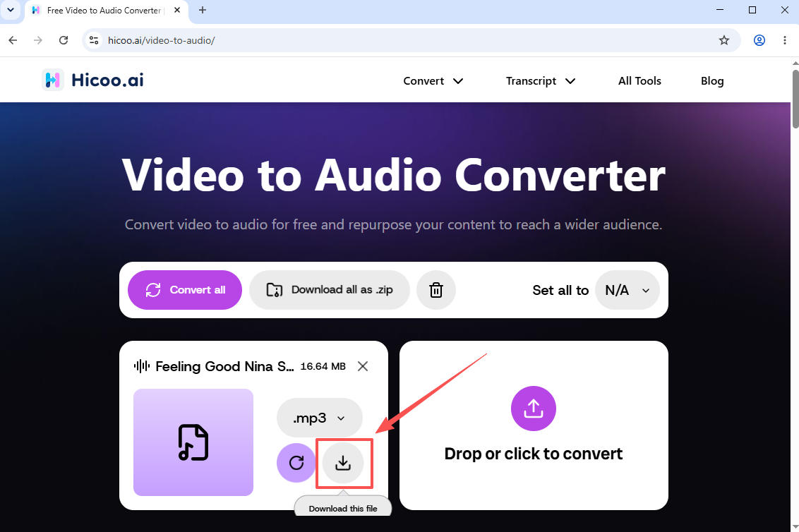799x532 pixels.
Task: Download this converted file
Action: coord(343,463)
